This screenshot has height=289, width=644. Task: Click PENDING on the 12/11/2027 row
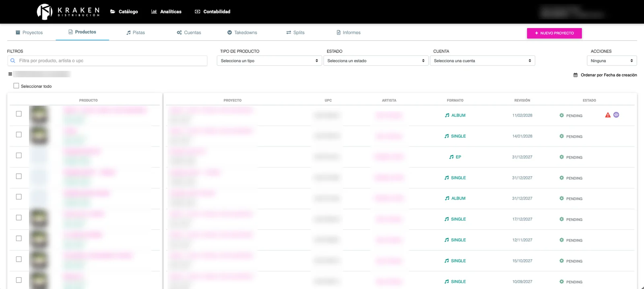point(574,240)
